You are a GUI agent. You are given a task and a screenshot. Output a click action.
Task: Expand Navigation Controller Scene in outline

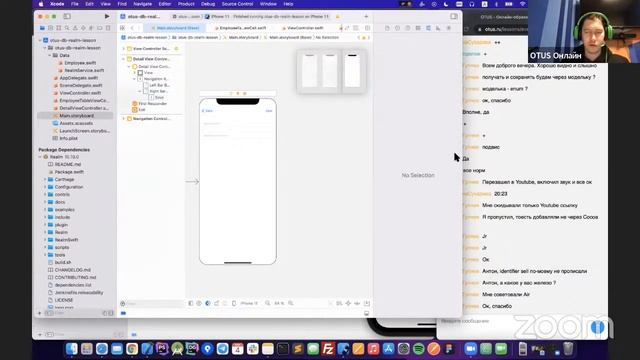point(124,119)
